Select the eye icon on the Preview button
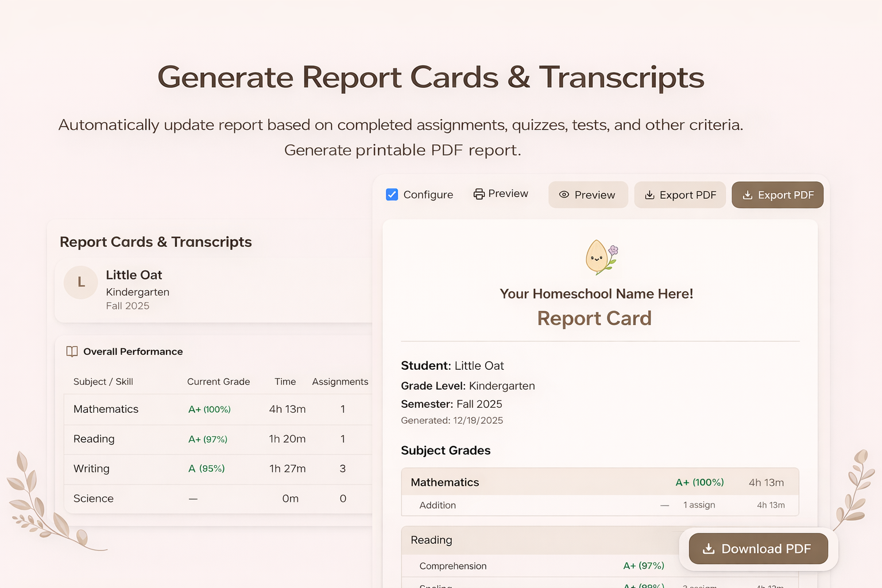The image size is (882, 588). coord(564,195)
